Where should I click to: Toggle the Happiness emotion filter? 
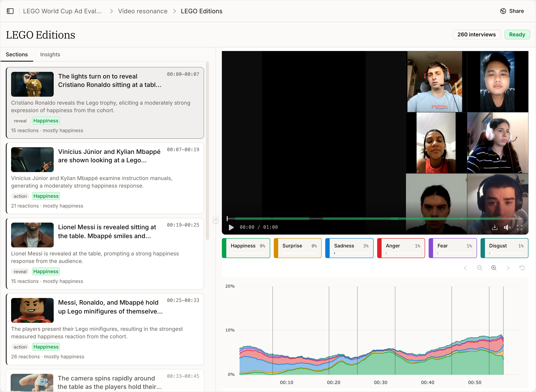click(x=246, y=248)
